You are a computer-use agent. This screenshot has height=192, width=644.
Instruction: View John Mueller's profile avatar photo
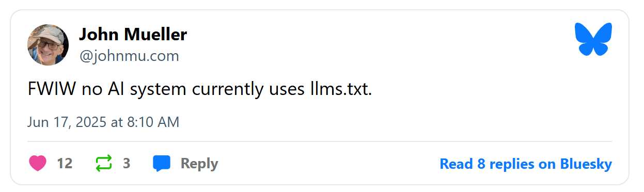point(48,45)
